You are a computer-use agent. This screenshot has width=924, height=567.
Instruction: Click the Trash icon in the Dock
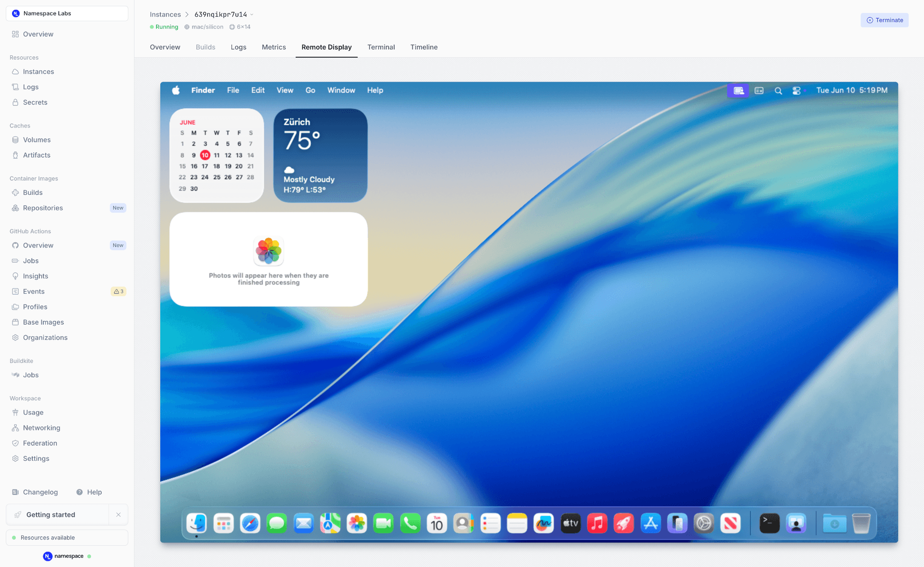point(861,523)
